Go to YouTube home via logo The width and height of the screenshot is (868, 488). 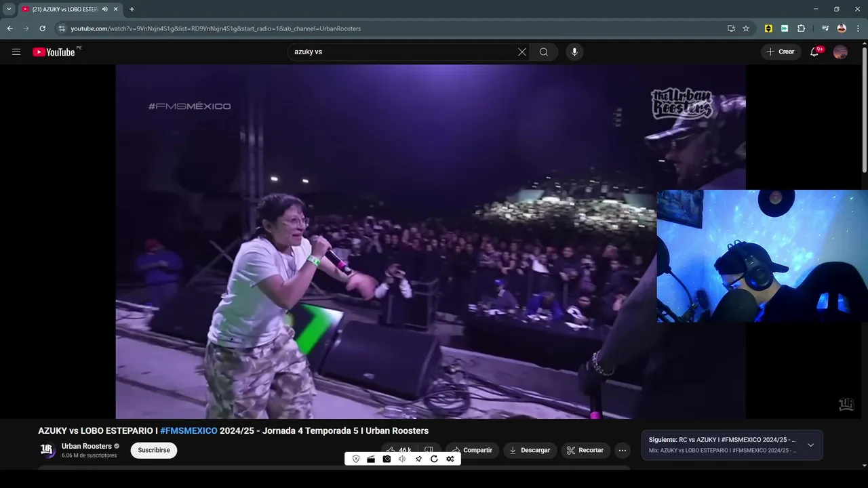click(54, 52)
